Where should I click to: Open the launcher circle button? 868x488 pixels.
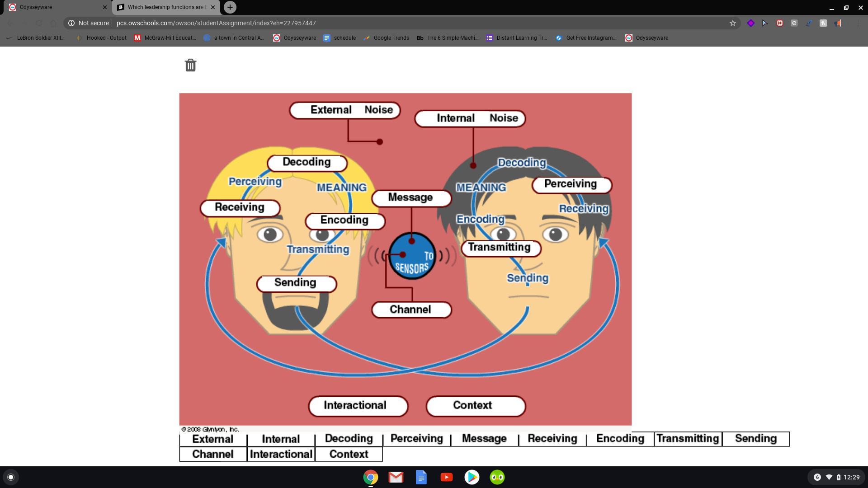pyautogui.click(x=11, y=477)
